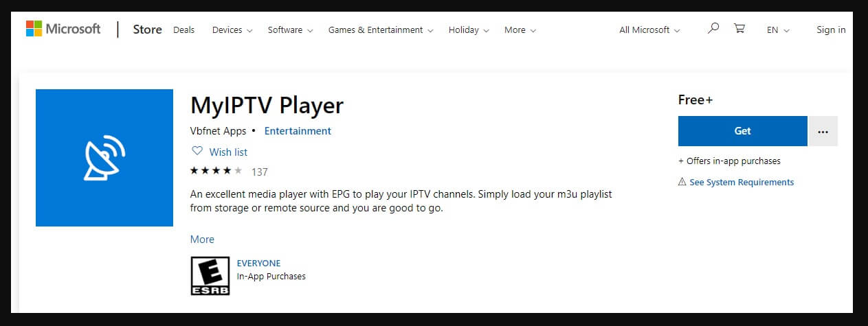Click the In-App Purchases ESRB text
This screenshot has height=326, width=868.
coord(271,276)
